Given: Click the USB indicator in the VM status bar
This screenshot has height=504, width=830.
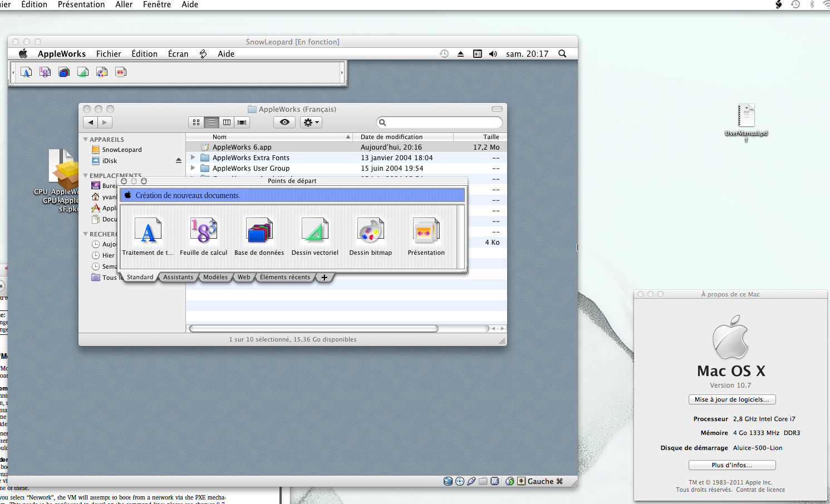Looking at the screenshot, I should [472, 481].
